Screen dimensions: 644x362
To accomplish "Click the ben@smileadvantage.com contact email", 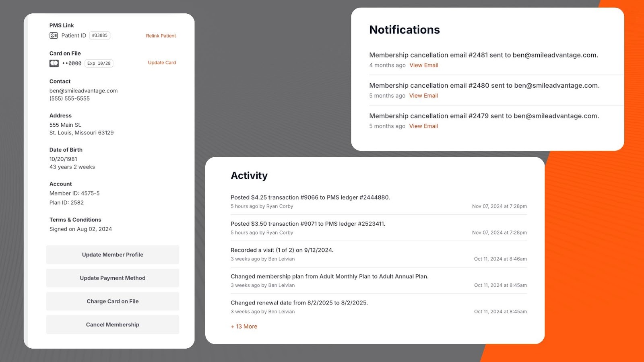I will 83,91.
